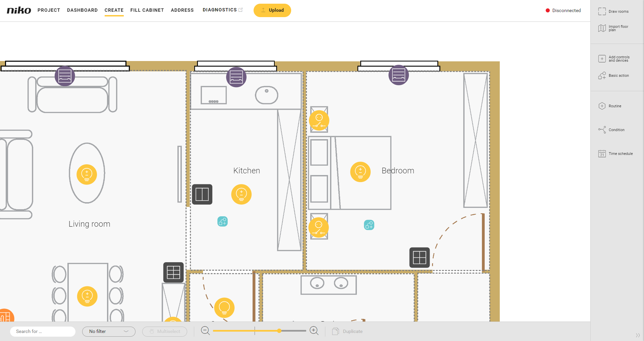644x341 pixels.
Task: Select the dining table light icon
Action: tap(87, 296)
